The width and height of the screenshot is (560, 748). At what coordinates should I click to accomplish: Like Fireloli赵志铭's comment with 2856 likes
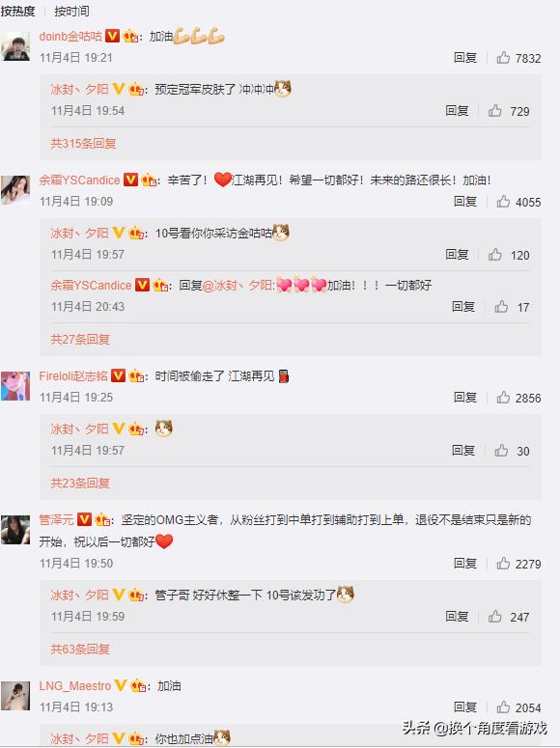tap(503, 398)
